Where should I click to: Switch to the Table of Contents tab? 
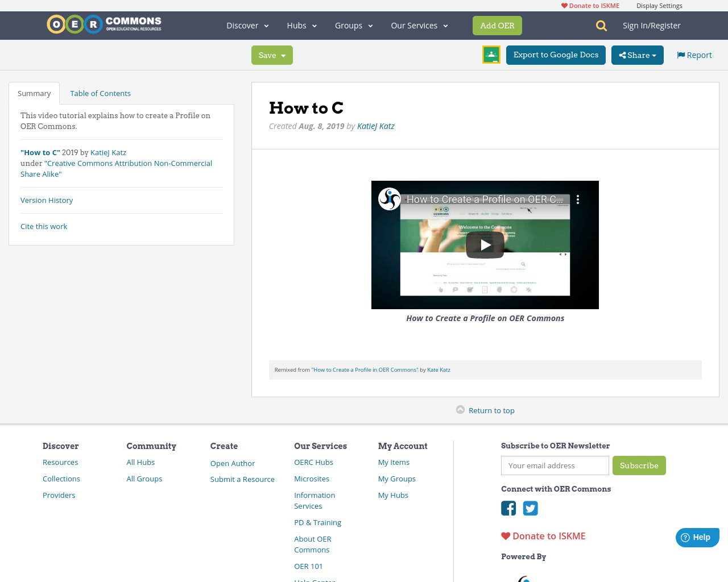100,93
